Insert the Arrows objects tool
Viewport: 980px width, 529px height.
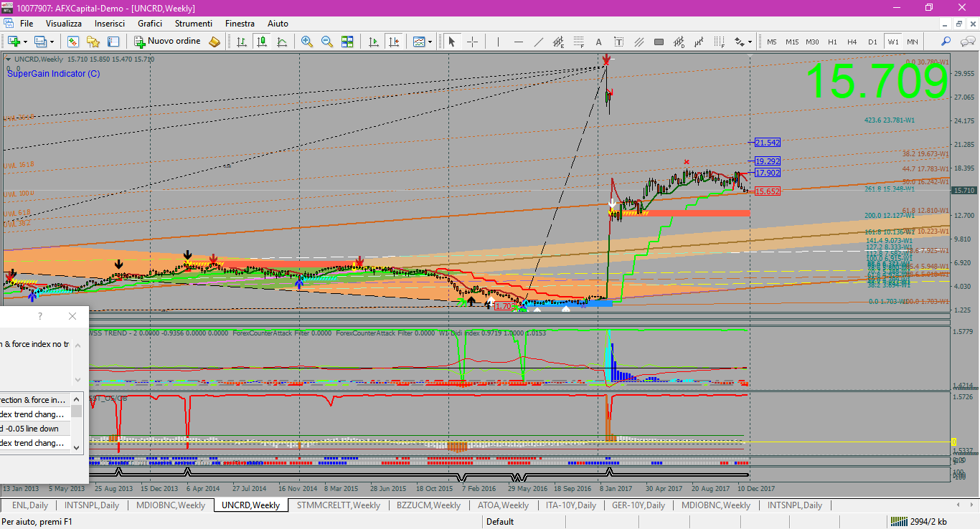[x=740, y=42]
